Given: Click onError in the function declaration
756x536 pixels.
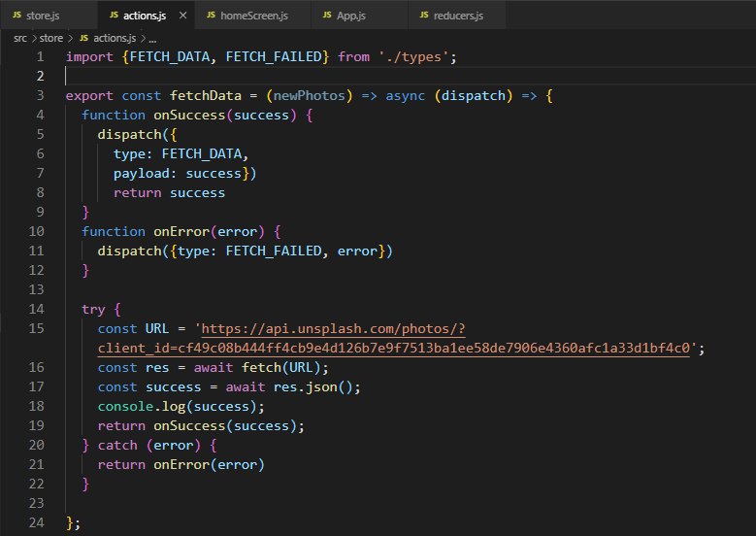Looking at the screenshot, I should pyautogui.click(x=181, y=231).
